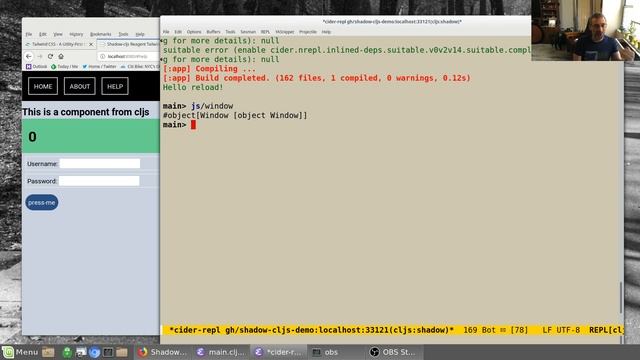Open Emacs Help menu
Viewport: 640px width, 360px height.
pos(326,32)
